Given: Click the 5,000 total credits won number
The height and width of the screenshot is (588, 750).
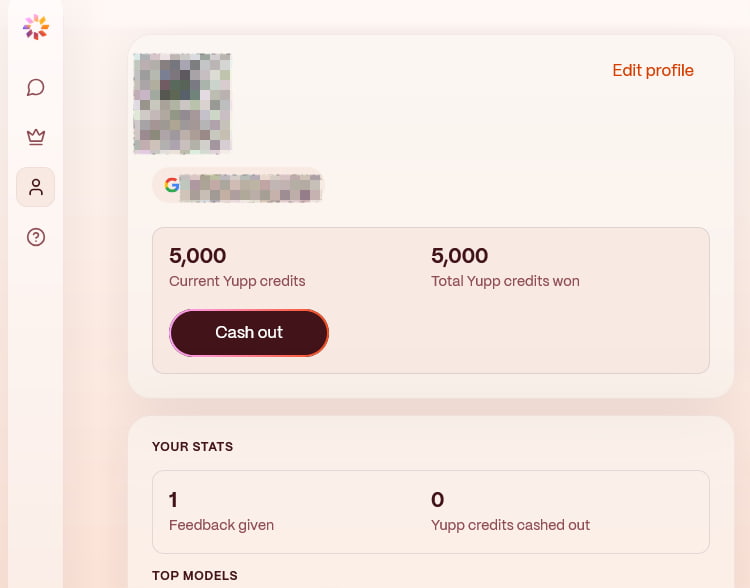Looking at the screenshot, I should (x=460, y=255).
